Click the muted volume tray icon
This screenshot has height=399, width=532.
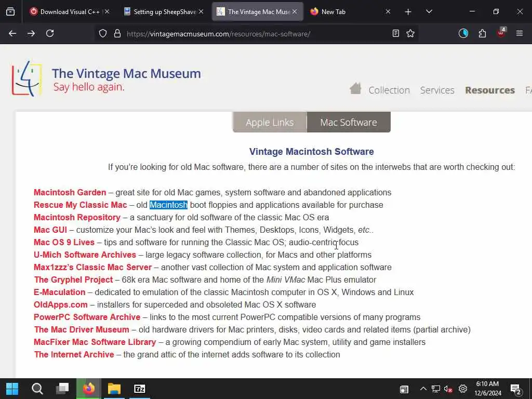(x=448, y=389)
